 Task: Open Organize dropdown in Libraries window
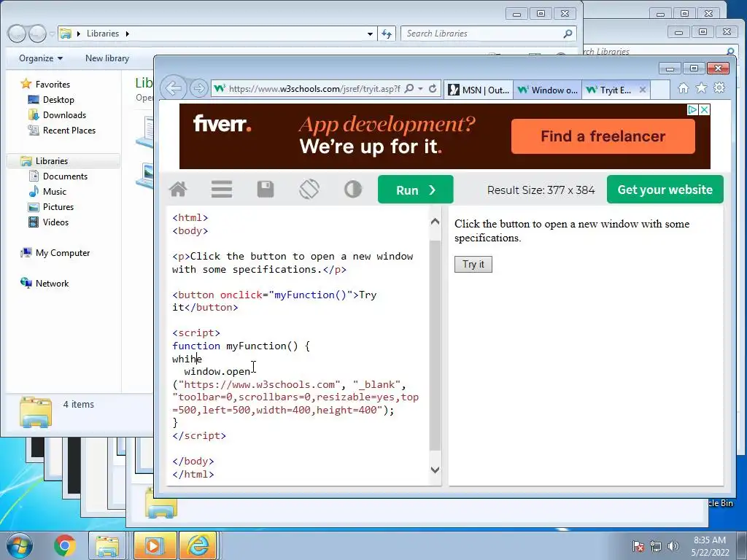coord(41,58)
